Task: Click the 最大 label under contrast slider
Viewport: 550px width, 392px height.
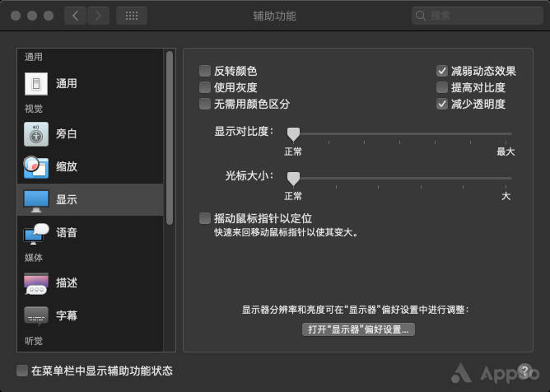Action: click(x=506, y=152)
